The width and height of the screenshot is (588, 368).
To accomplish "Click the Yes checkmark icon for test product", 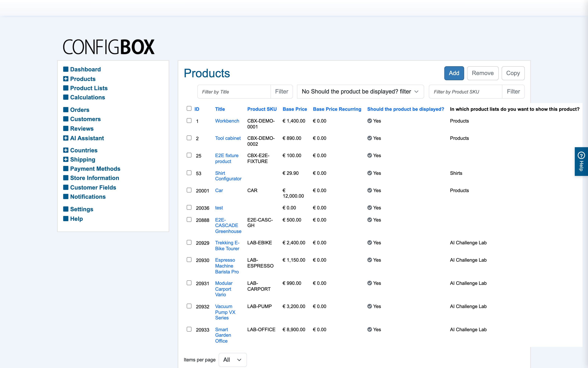I will point(370,208).
